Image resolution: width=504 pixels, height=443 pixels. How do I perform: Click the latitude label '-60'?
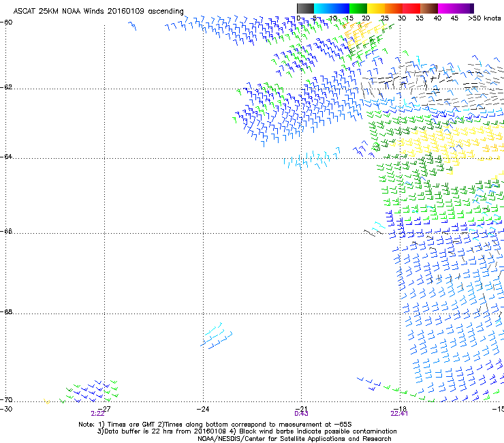pos(6,22)
